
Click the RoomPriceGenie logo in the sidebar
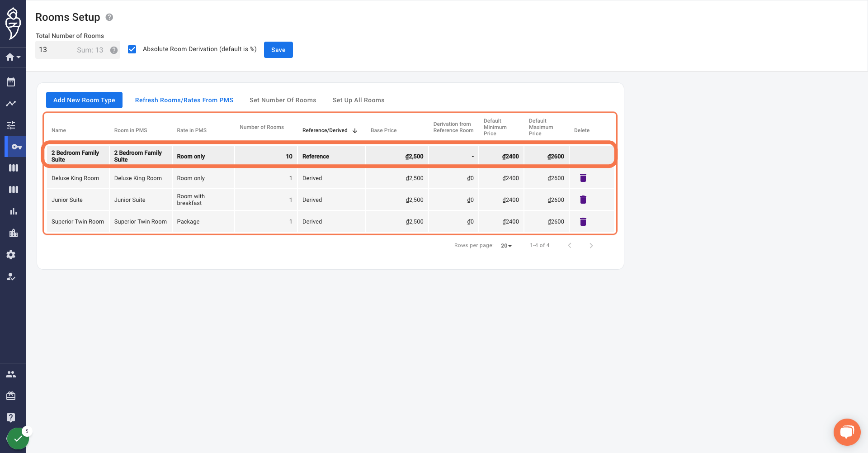pyautogui.click(x=13, y=24)
